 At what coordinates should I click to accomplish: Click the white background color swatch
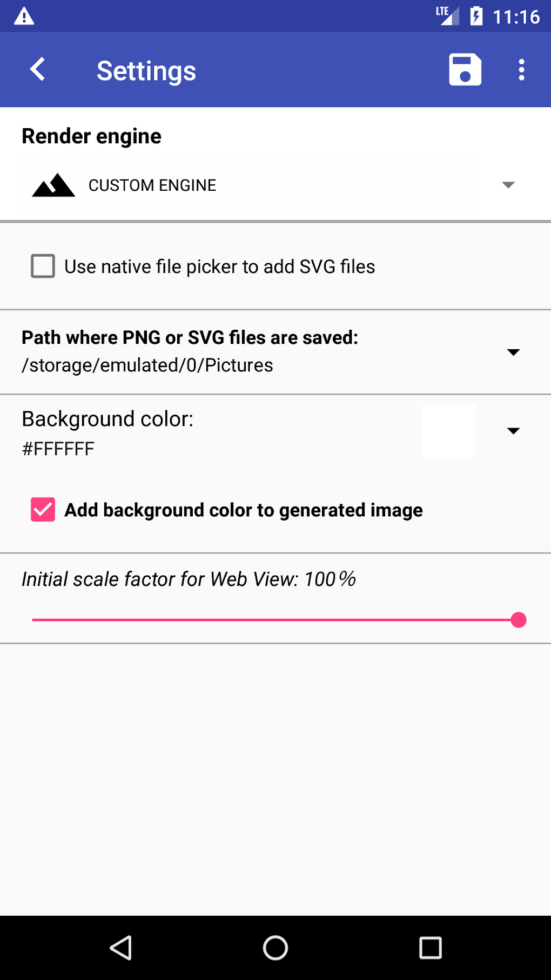[x=449, y=431]
